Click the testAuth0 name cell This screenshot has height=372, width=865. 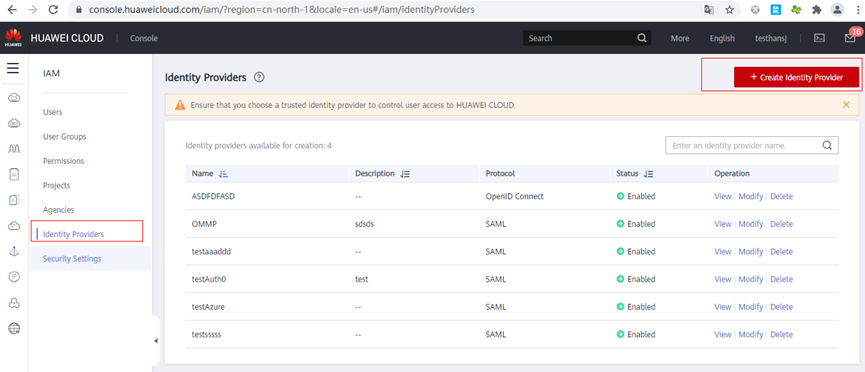tap(209, 279)
